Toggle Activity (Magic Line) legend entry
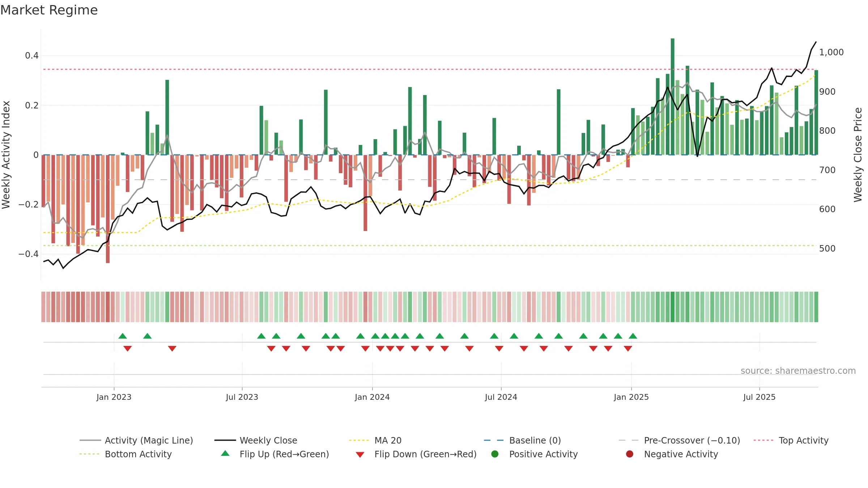Image resolution: width=868 pixels, height=488 pixels. coord(136,440)
